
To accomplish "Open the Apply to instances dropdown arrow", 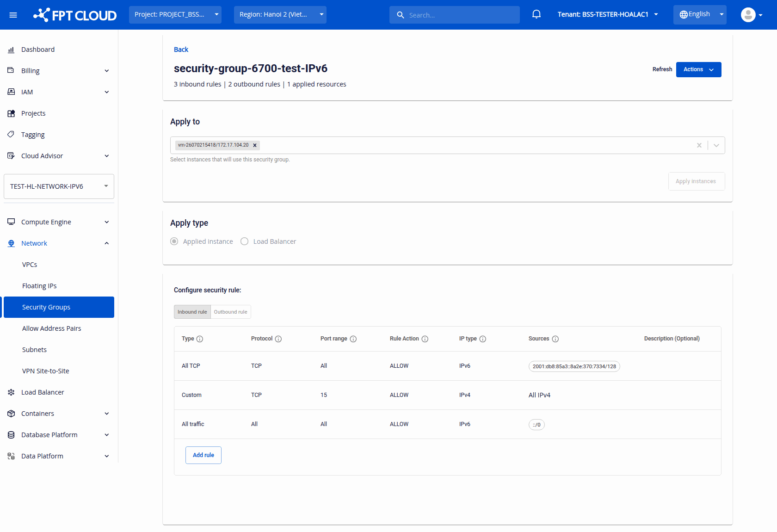I will pyautogui.click(x=716, y=145).
